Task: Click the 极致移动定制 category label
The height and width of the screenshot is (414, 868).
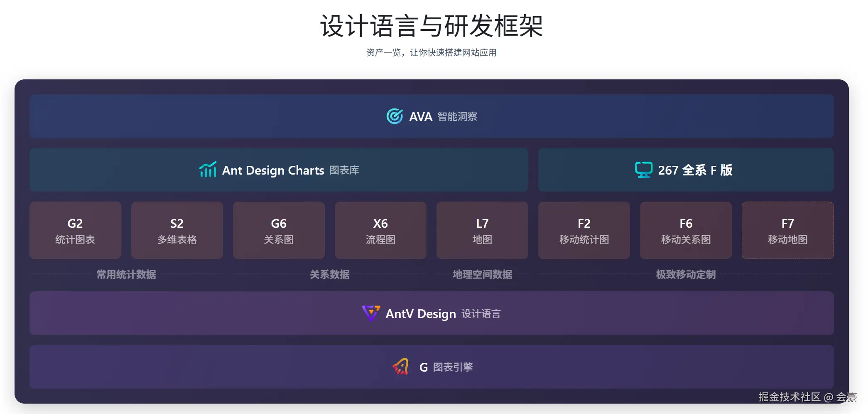Action: (x=686, y=274)
